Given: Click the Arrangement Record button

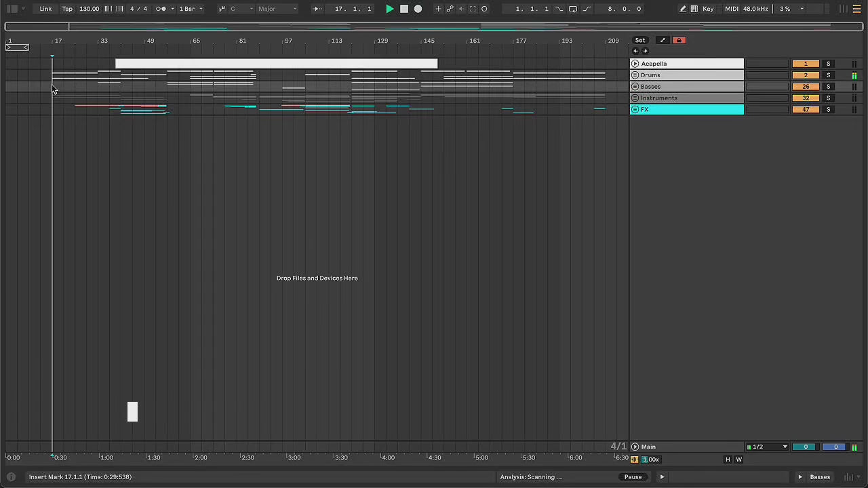Looking at the screenshot, I should click(418, 9).
